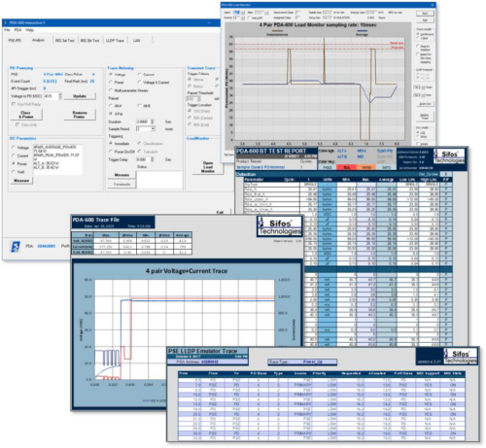Viewport: 486px width, 448px height.
Task: Switch to the Analysis tab
Action: coord(38,40)
